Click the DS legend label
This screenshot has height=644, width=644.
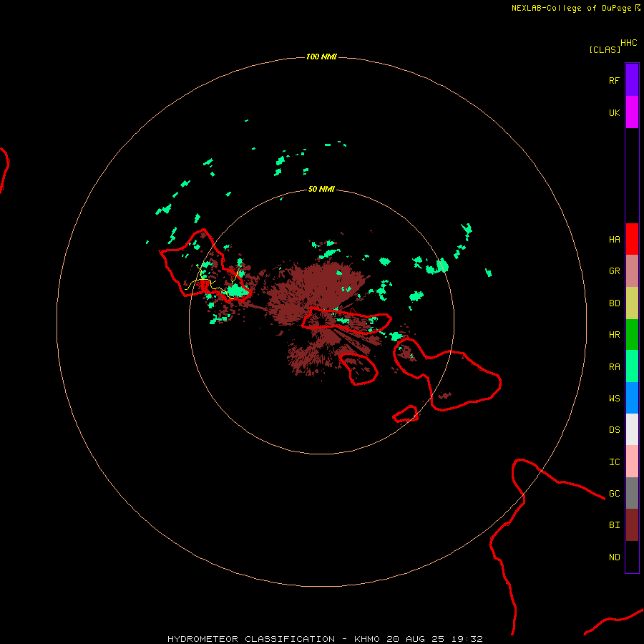point(614,430)
